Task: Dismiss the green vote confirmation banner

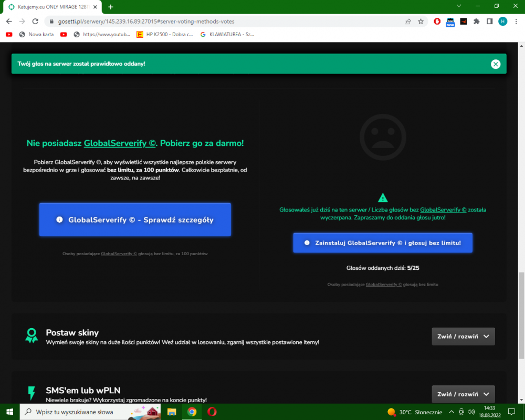Action: 496,64
